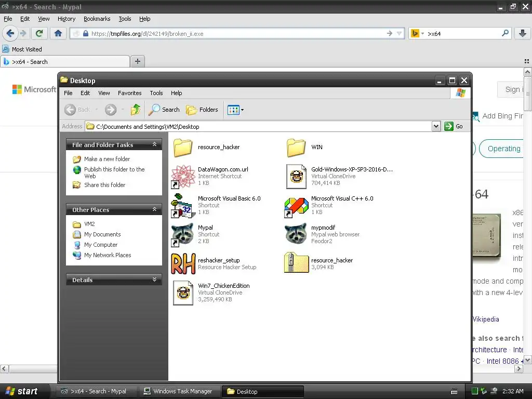Click the Explorer address path field
Screen dimensions: 532x399
click(259, 127)
